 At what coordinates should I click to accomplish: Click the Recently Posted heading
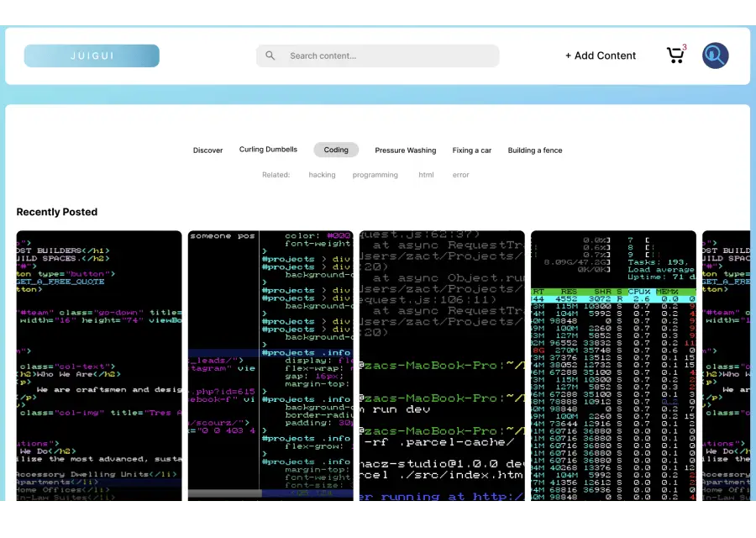[x=57, y=212]
